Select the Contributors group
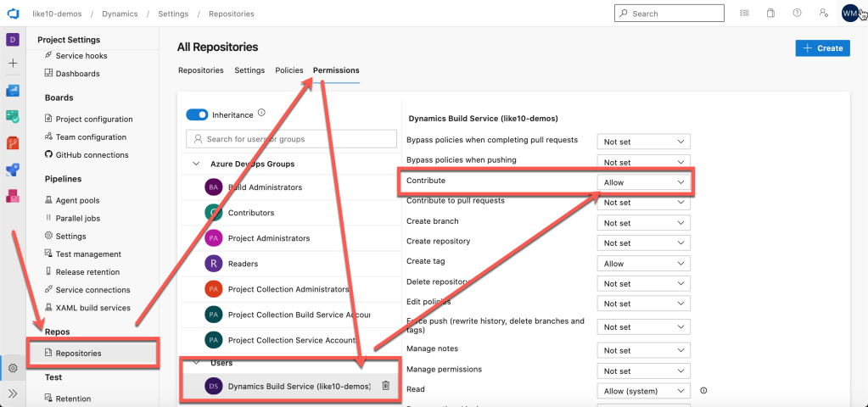868x407 pixels. pyautogui.click(x=250, y=213)
